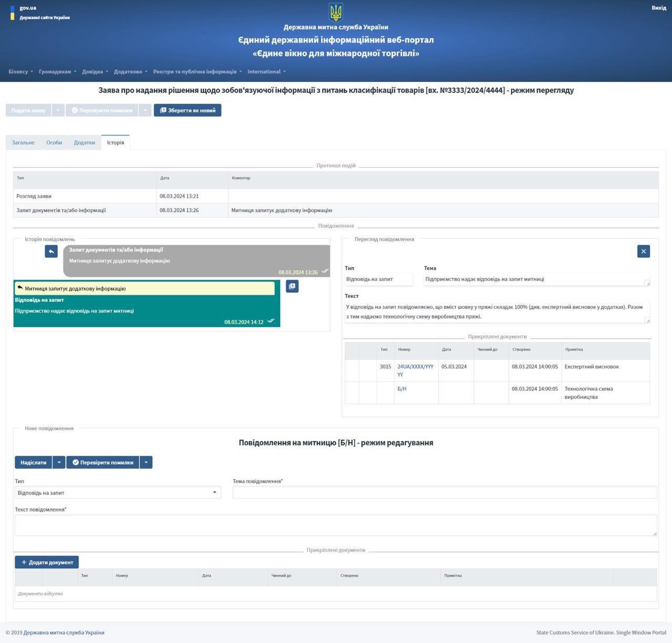Screen dimensions: 672x643
Task: Select the teal Відповідь на запит message
Action: click(x=146, y=303)
